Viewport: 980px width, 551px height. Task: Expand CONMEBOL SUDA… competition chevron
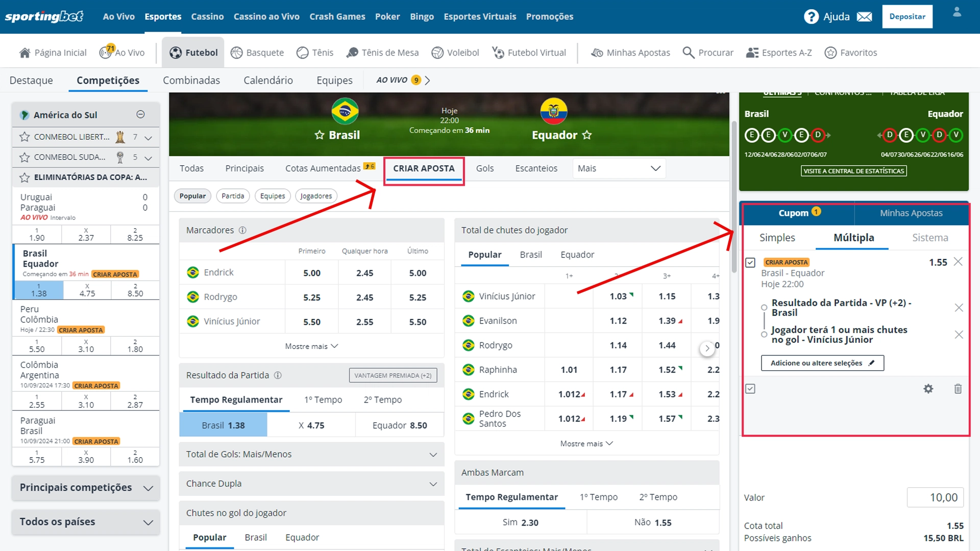[x=149, y=158]
